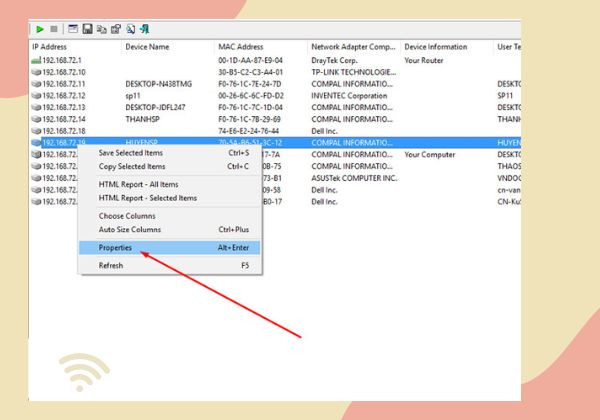Click the floppy disk save icon
This screenshot has height=420, width=600.
(x=87, y=29)
